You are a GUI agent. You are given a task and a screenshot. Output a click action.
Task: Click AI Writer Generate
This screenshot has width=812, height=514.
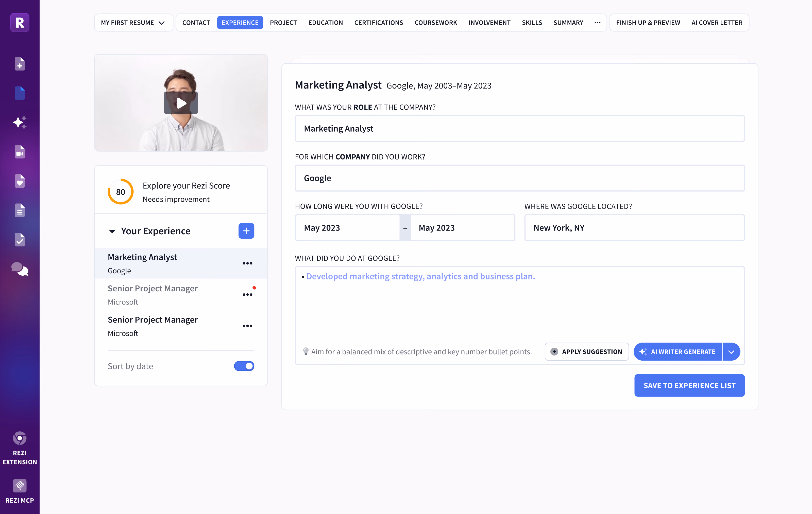click(x=678, y=351)
